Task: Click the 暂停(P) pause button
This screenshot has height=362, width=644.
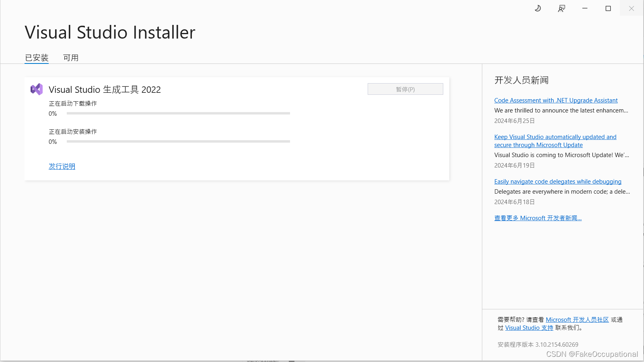Action: point(405,89)
